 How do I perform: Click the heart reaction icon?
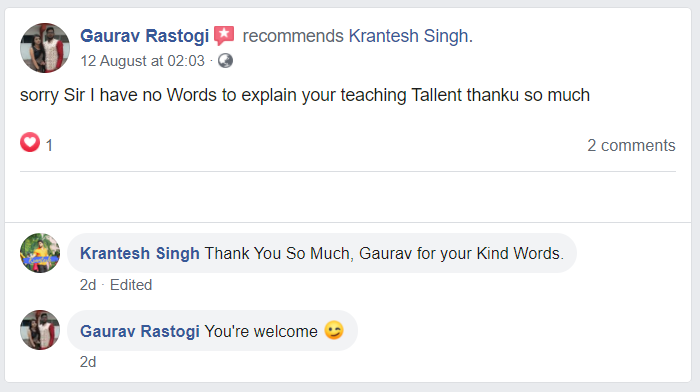coord(30,142)
